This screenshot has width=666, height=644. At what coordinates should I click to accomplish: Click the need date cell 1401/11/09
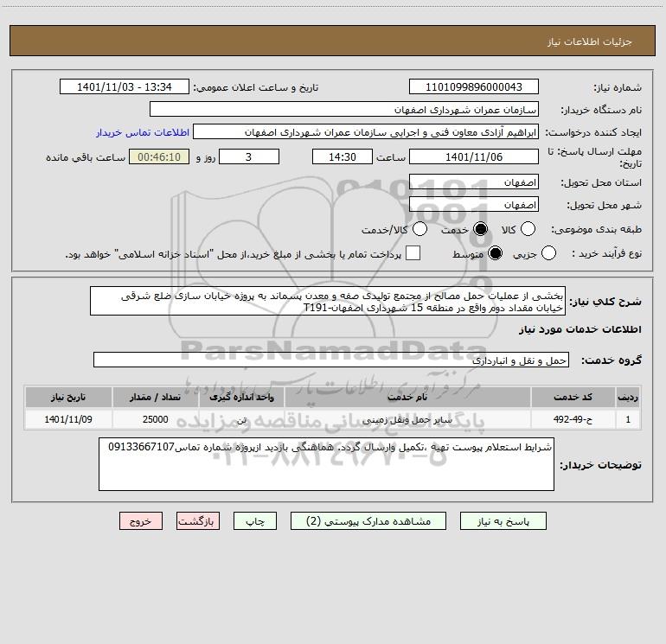[68, 419]
